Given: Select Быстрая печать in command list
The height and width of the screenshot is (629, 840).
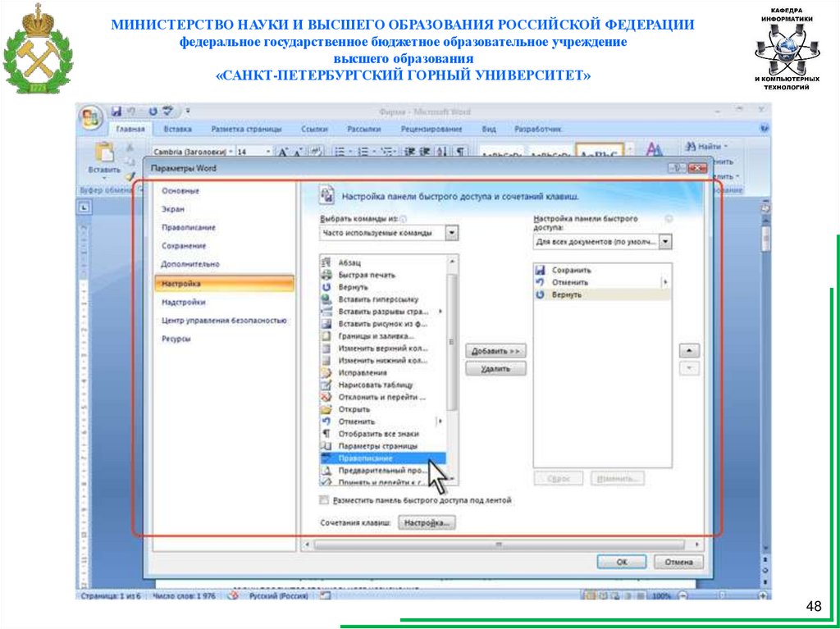Looking at the screenshot, I should pyautogui.click(x=382, y=275).
